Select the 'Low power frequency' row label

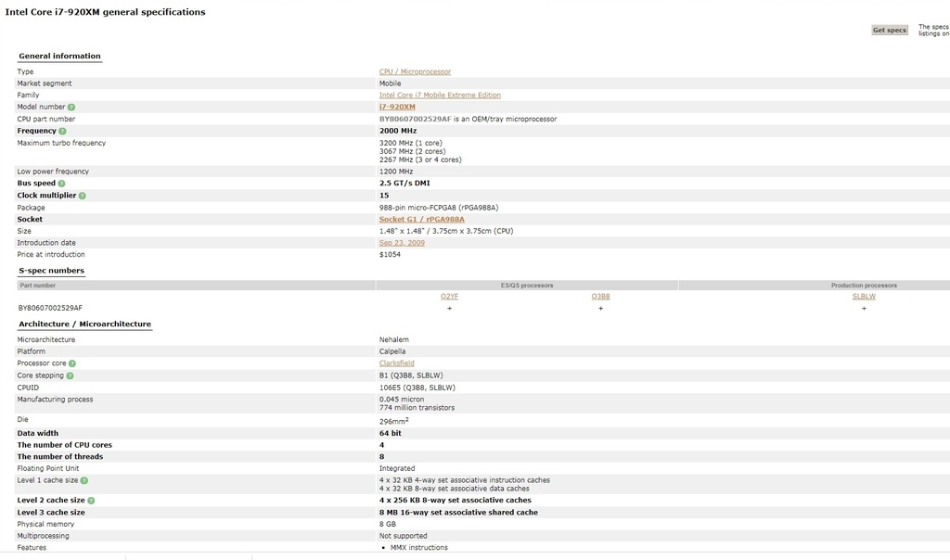(x=53, y=172)
